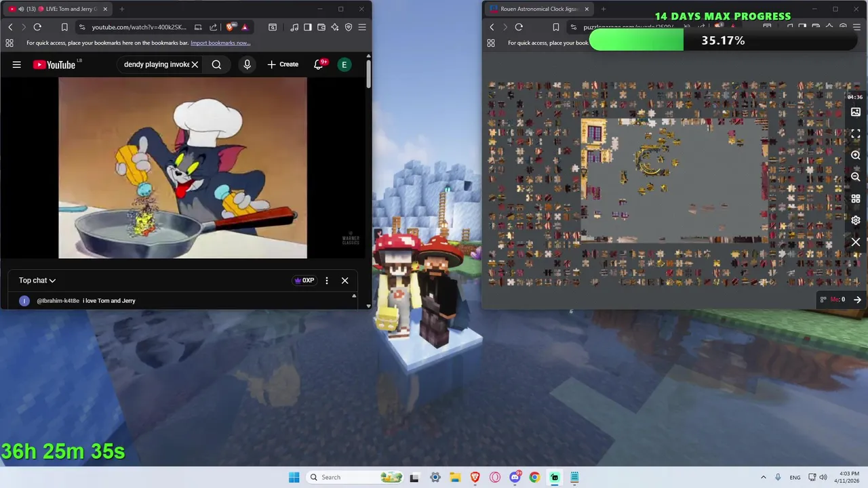Open Brave Wallet icon
868x488 pixels.
[321, 27]
